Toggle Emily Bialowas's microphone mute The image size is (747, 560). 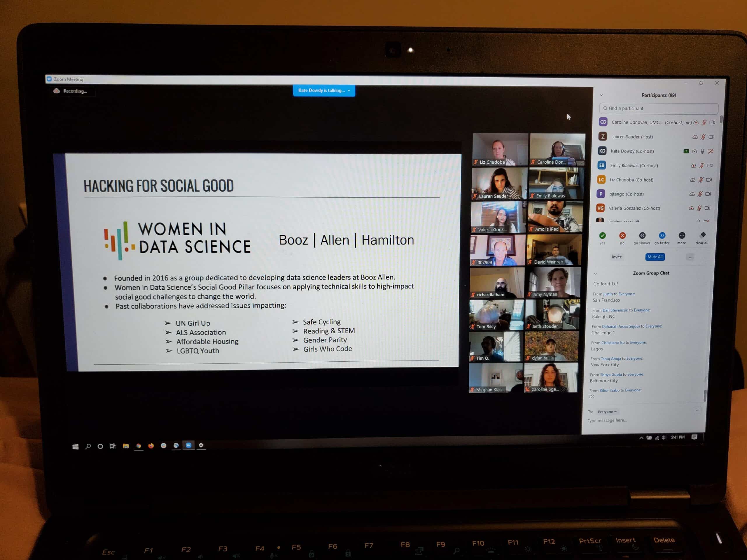(x=701, y=166)
